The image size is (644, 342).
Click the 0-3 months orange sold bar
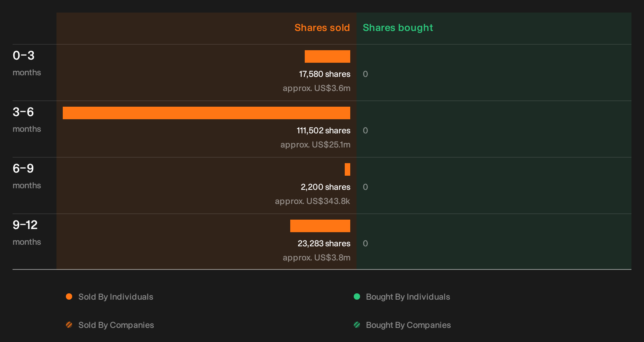pyautogui.click(x=327, y=56)
